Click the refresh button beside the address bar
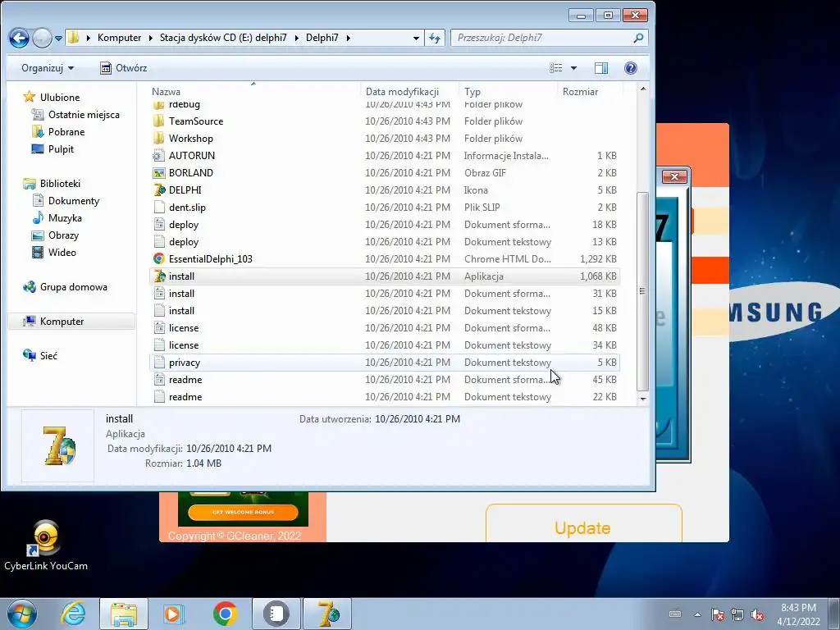 click(x=435, y=38)
